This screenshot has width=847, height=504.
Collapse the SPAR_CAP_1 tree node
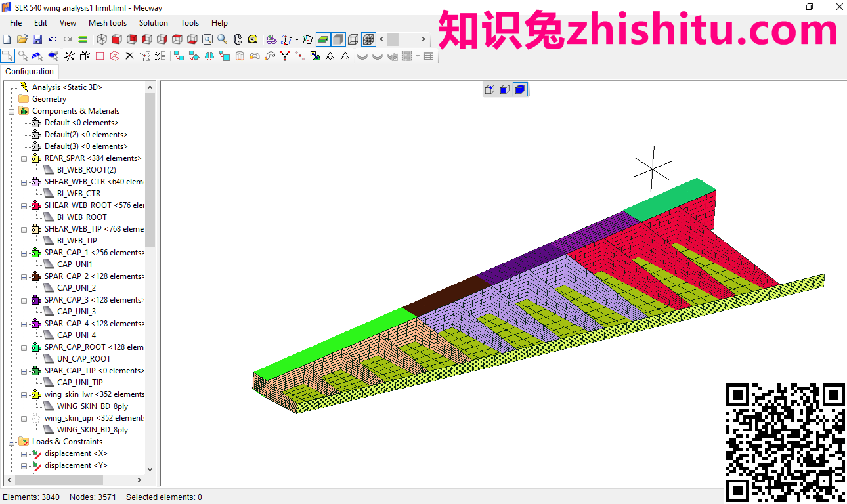(x=24, y=253)
